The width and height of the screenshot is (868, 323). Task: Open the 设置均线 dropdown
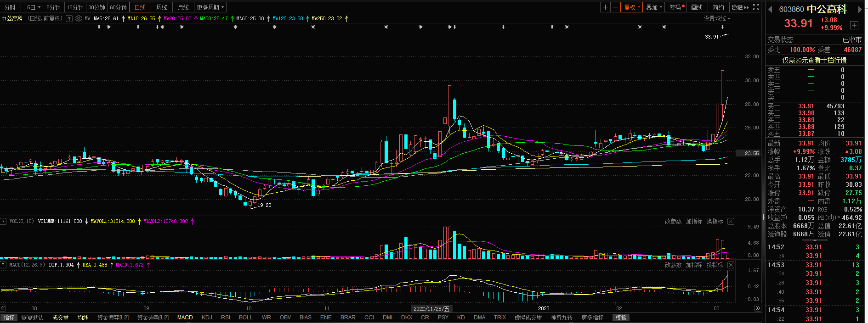point(716,19)
